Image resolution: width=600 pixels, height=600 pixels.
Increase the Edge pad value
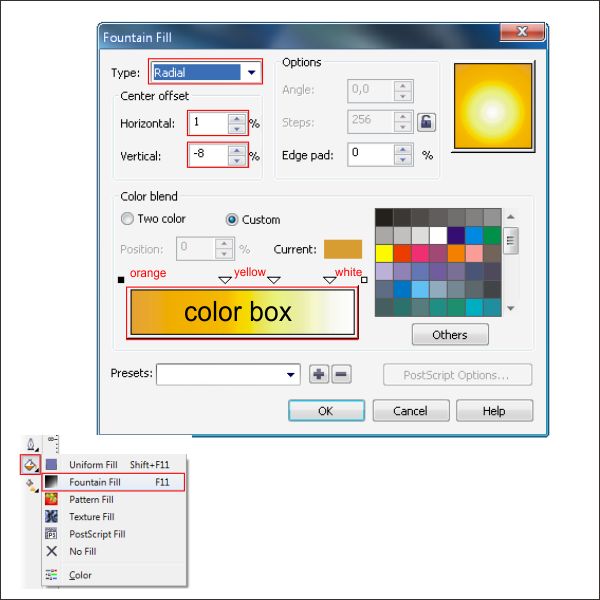tap(403, 150)
